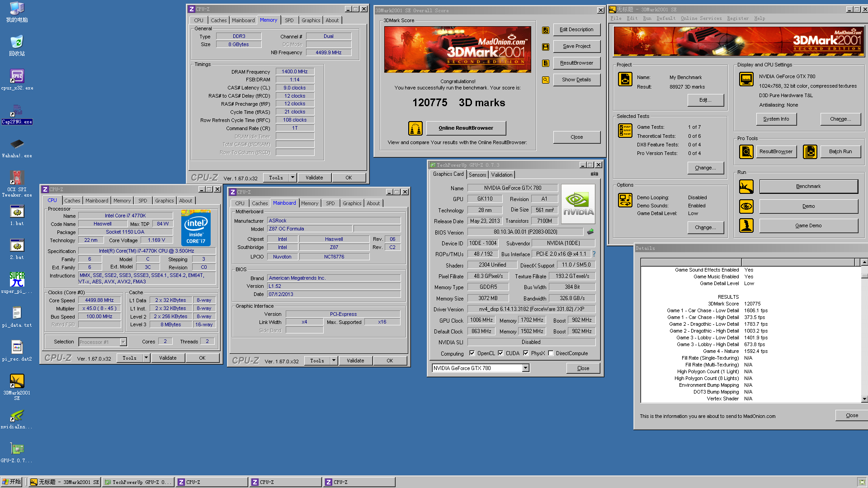The width and height of the screenshot is (868, 488).
Task: Switch to 3DMark2001 SE taskbar item
Action: coord(65,482)
